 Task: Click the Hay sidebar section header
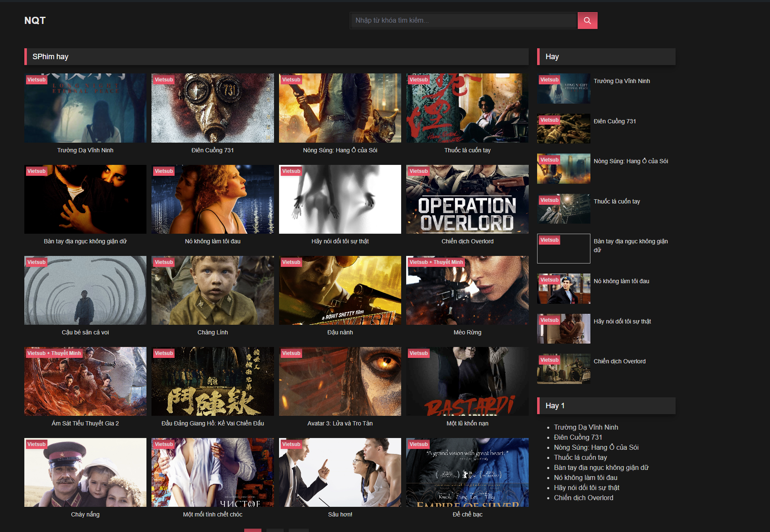coord(552,56)
